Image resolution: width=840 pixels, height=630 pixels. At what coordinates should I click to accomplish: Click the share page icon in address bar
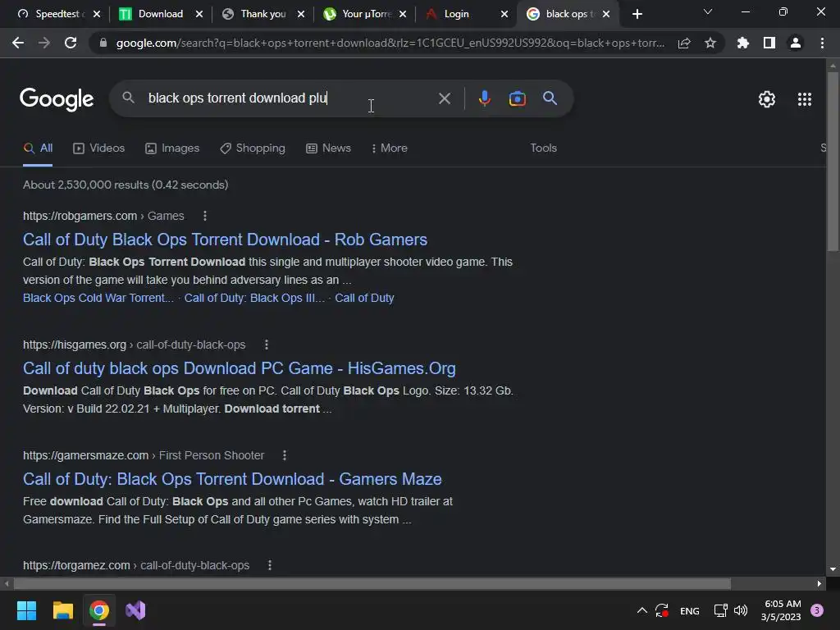[x=684, y=43]
